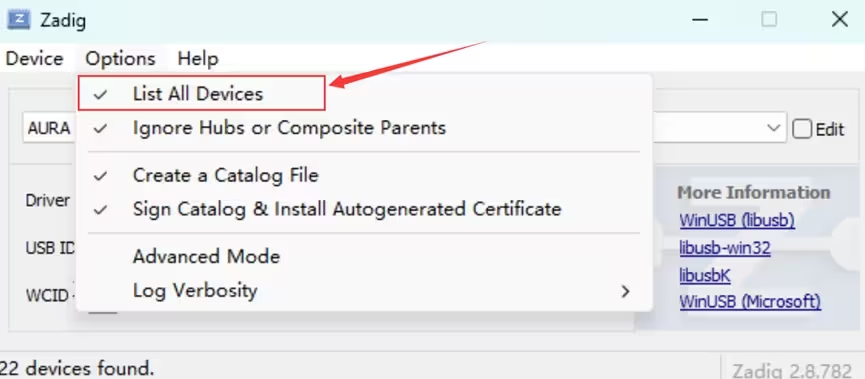The image size is (865, 379).
Task: Uncheck Ignore Hubs or Composite Parents
Action: tap(364, 128)
